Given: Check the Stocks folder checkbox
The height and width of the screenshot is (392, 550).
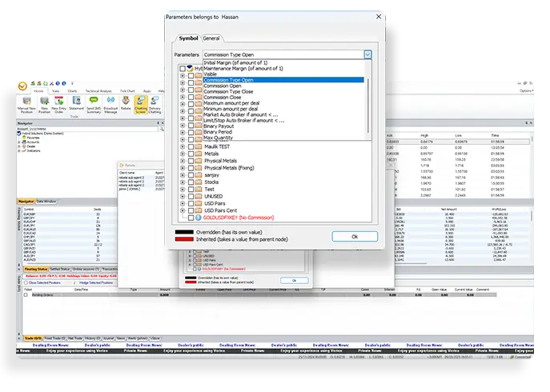Looking at the screenshot, I should 191,182.
